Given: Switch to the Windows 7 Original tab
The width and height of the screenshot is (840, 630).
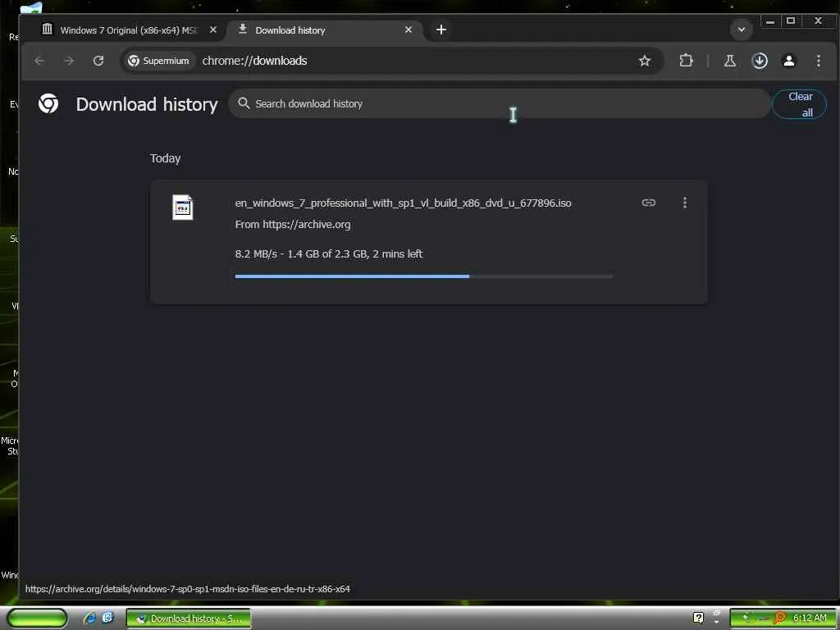Looking at the screenshot, I should click(129, 30).
